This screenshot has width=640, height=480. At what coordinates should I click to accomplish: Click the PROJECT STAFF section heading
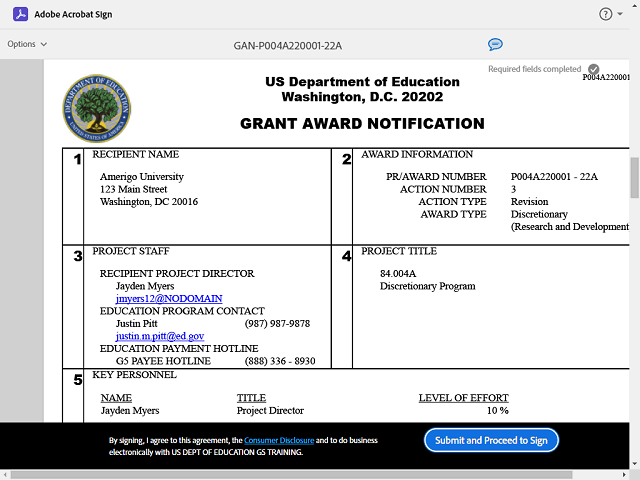[x=131, y=251]
